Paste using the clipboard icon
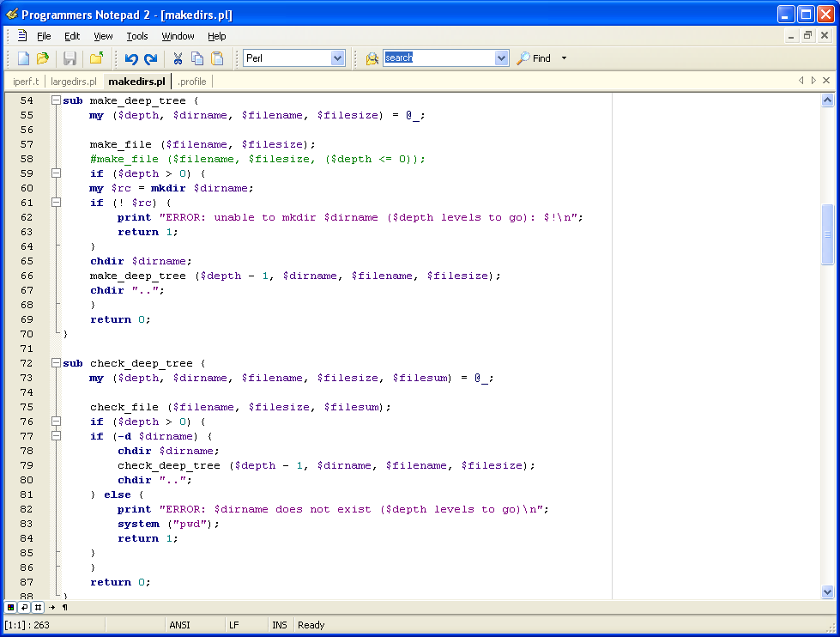The height and width of the screenshot is (637, 840). pyautogui.click(x=217, y=58)
